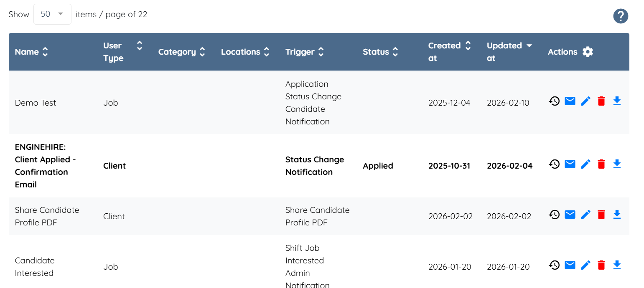Sort by Updated at column arrow
Screen dimensions: 644x288
529,45
